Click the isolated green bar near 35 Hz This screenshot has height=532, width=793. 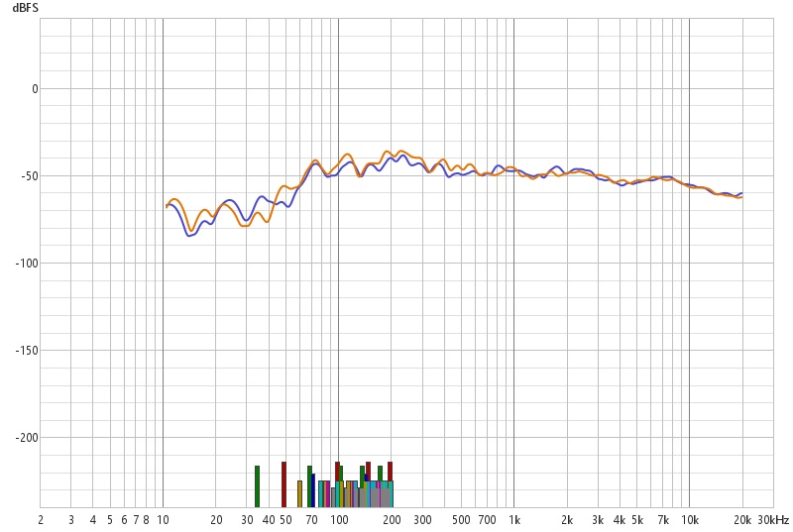257,485
